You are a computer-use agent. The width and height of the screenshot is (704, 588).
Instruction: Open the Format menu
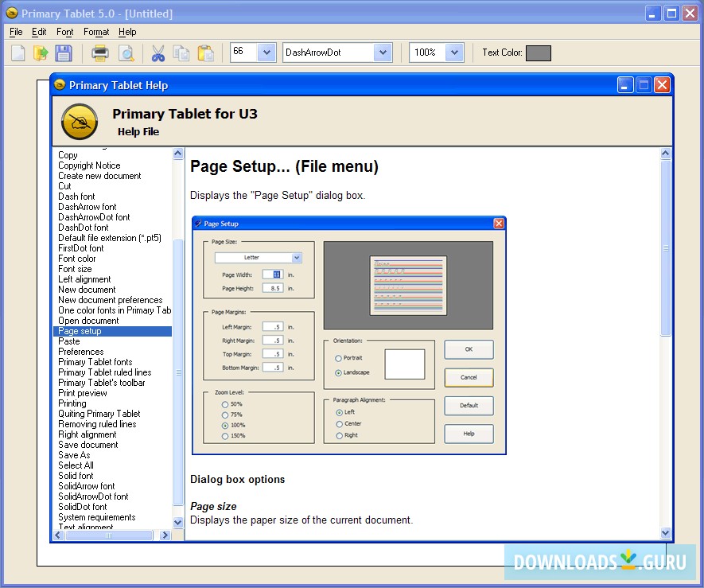pos(96,32)
